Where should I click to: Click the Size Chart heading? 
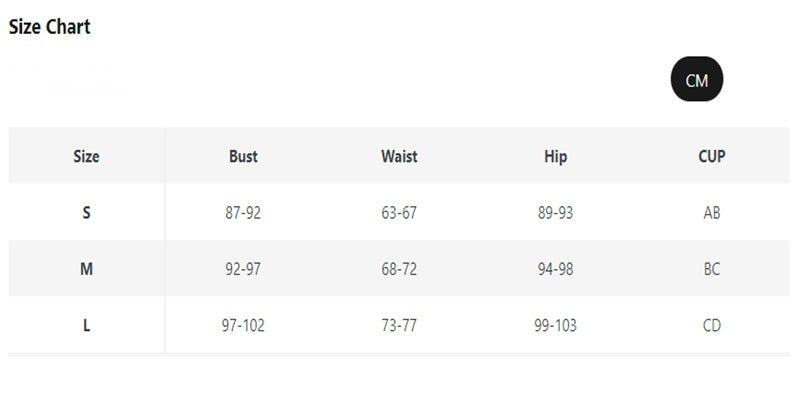click(50, 27)
